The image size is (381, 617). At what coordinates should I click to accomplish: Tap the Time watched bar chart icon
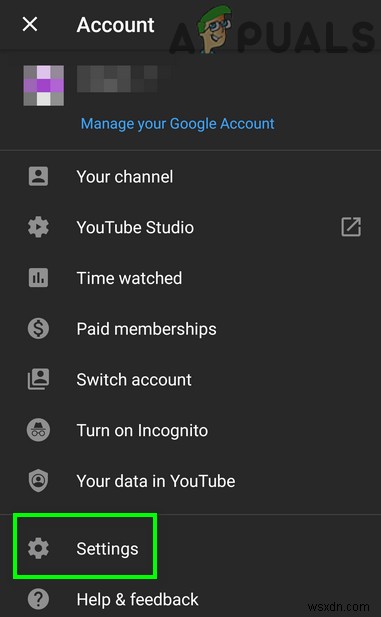pos(38,278)
